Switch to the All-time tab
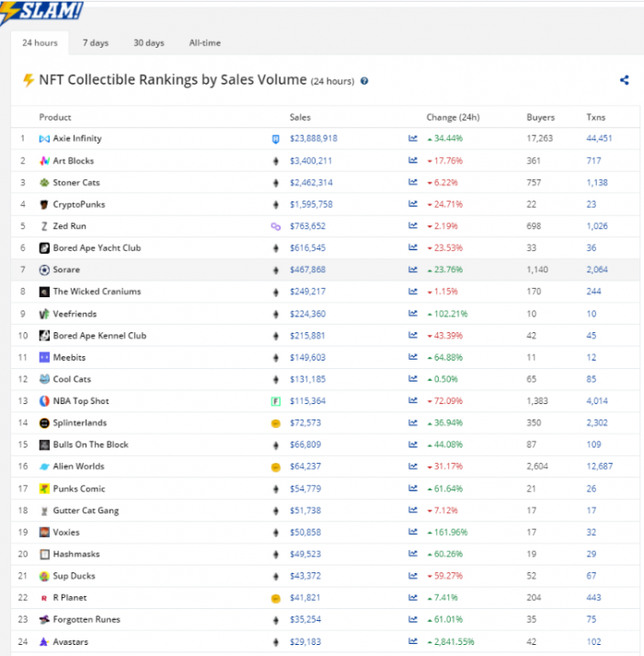This screenshot has height=656, width=644. (x=204, y=42)
